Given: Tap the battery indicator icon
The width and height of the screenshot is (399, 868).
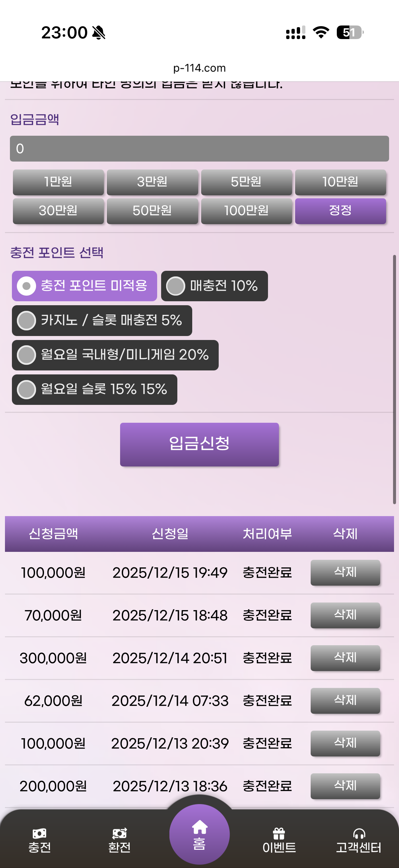Looking at the screenshot, I should tap(350, 32).
